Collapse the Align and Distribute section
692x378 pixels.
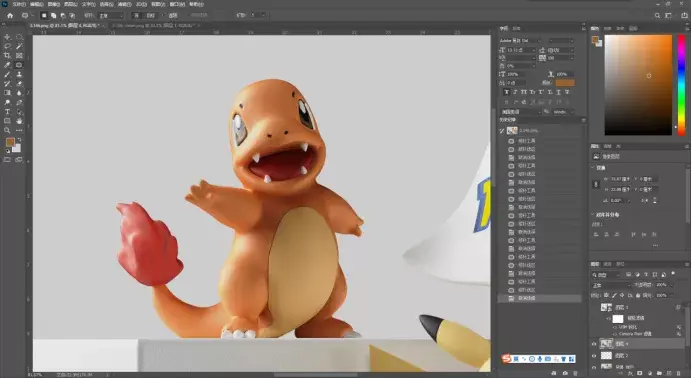pyautogui.click(x=593, y=215)
